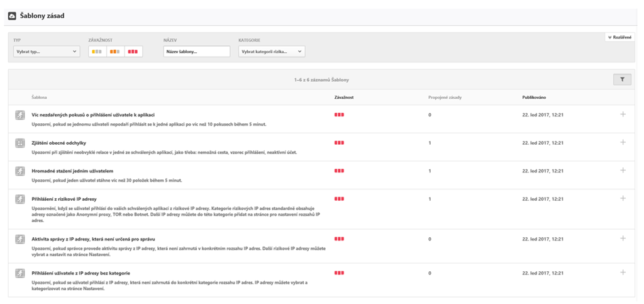
Task: Click severity indicator of Zjištění obecné odchylky row
Action: point(339,142)
